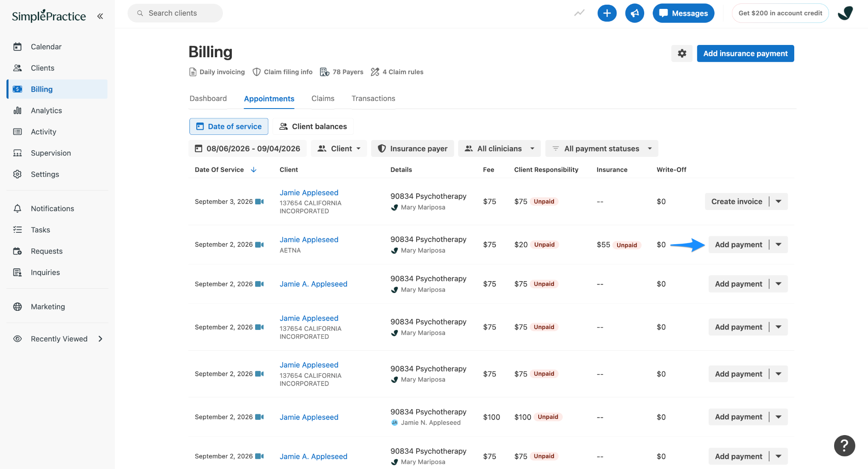Click the Write-Off column header
868x469 pixels.
tap(671, 170)
